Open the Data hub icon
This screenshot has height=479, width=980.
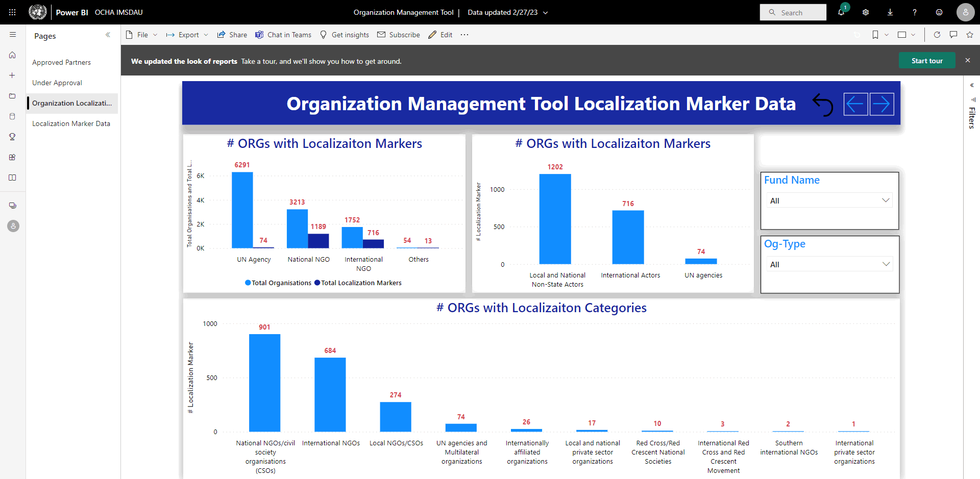click(13, 116)
